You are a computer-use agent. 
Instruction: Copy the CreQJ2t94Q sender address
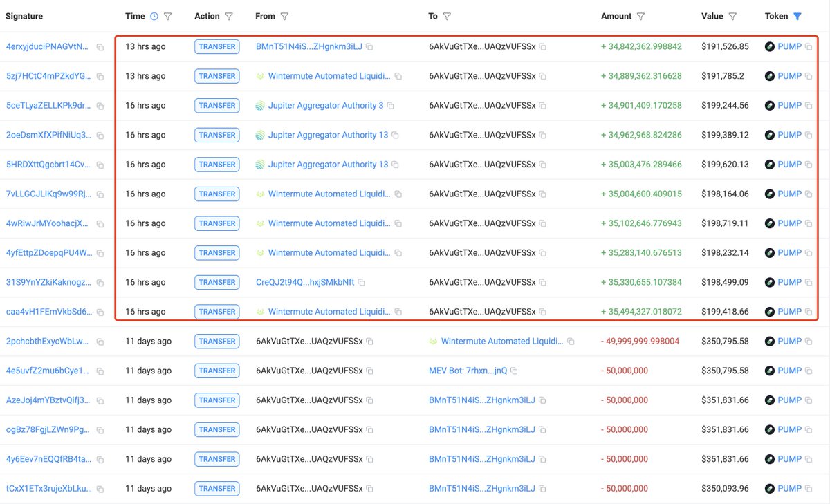[x=361, y=283]
